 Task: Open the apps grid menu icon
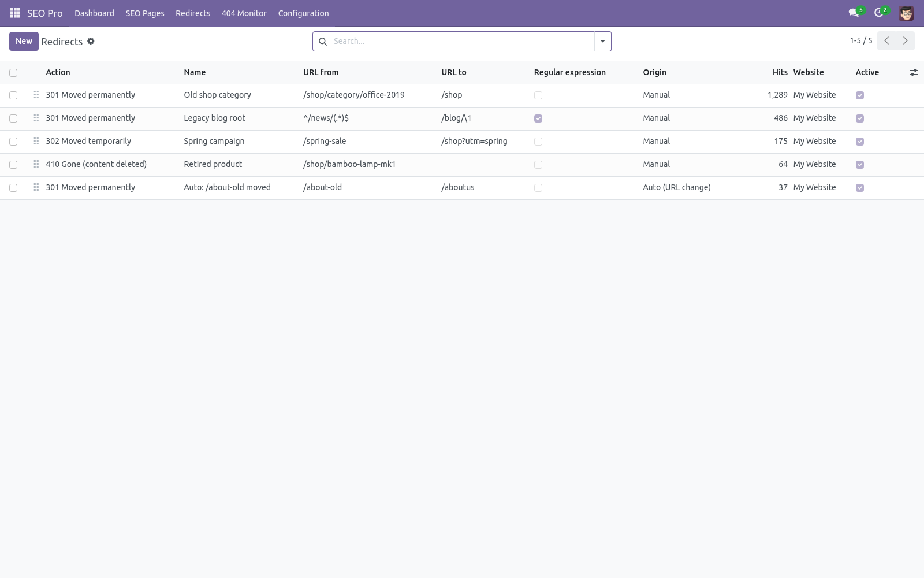15,13
